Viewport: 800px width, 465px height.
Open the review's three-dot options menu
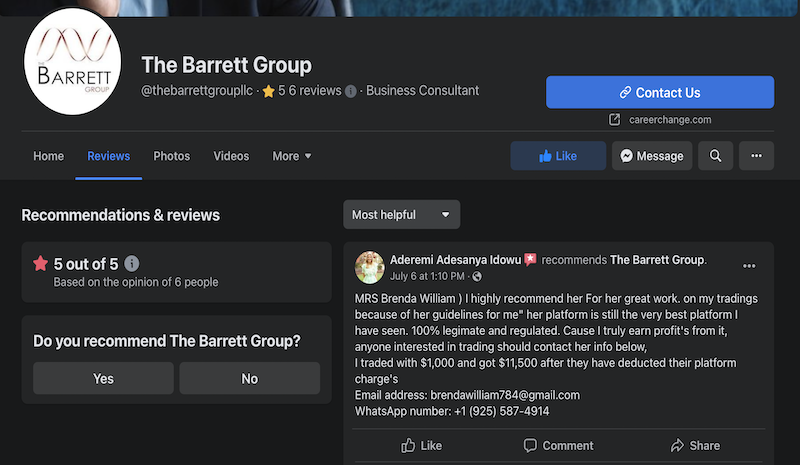(749, 266)
